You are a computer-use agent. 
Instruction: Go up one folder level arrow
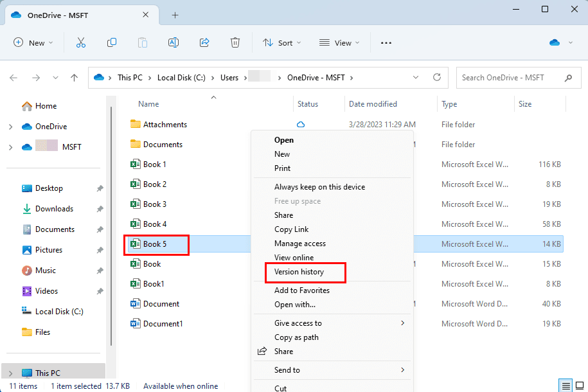click(x=75, y=78)
